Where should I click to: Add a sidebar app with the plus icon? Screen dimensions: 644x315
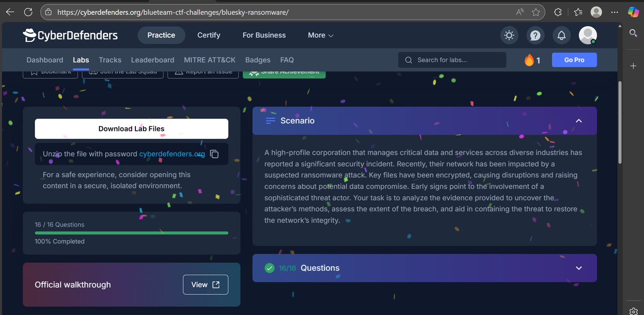[633, 65]
